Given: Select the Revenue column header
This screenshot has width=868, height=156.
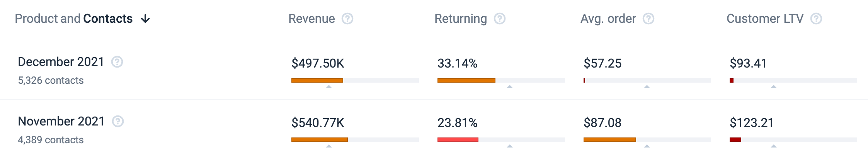Looking at the screenshot, I should pyautogui.click(x=311, y=19).
